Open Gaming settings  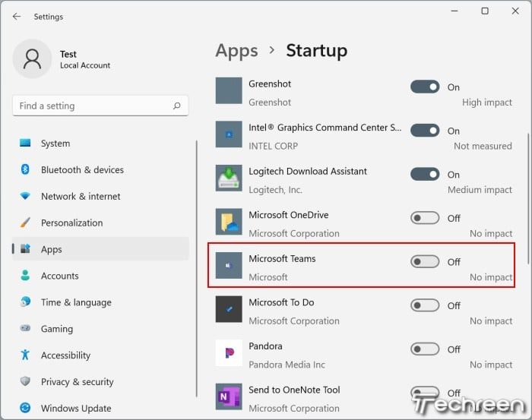coord(100,328)
